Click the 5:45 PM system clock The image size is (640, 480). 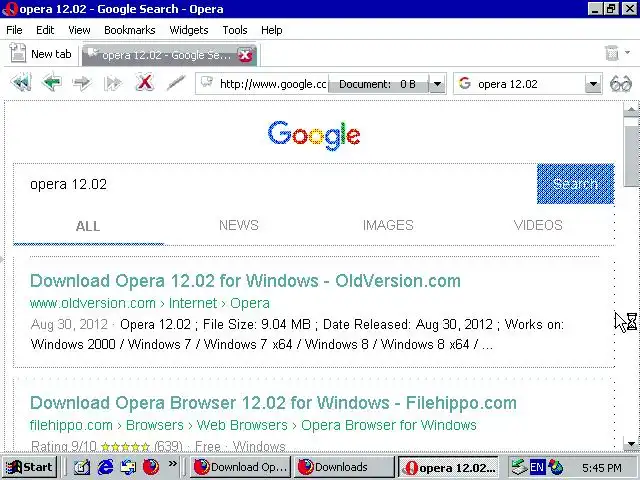click(601, 467)
